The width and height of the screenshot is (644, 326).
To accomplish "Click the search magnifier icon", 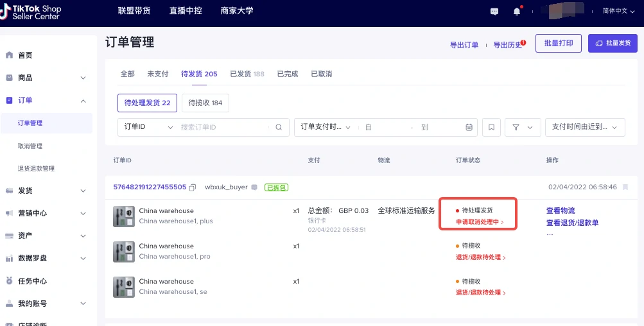I will pos(279,127).
